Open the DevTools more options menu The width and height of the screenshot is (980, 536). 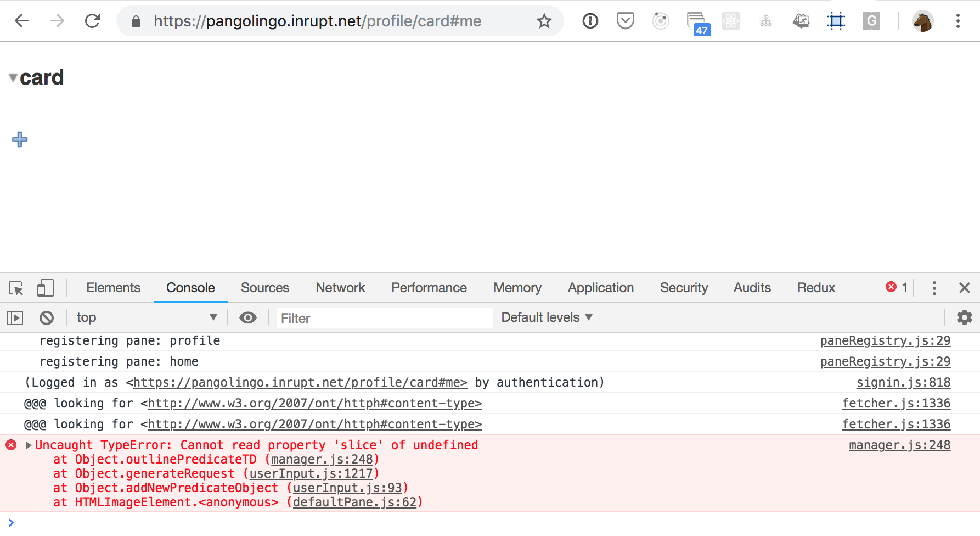pos(933,288)
